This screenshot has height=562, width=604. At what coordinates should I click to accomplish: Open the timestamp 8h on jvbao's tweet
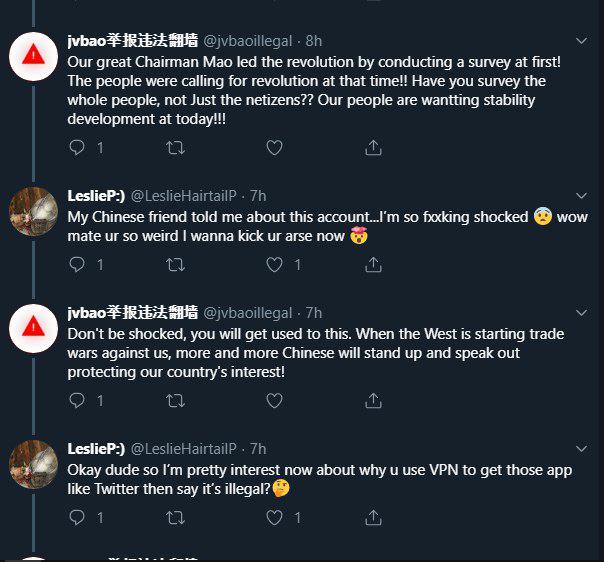314,41
